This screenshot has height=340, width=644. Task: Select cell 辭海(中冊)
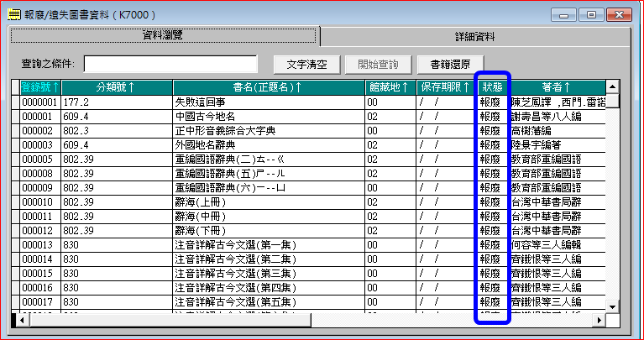(269, 217)
